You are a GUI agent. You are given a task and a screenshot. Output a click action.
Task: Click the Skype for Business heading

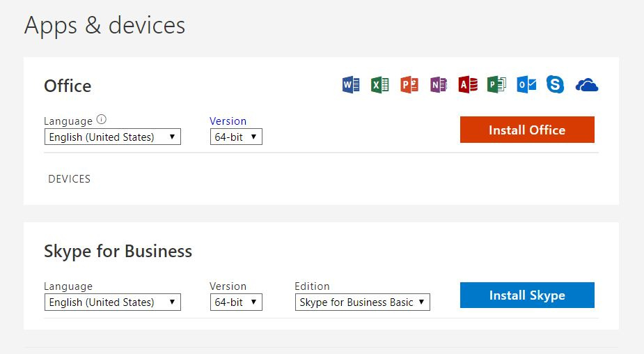point(118,251)
